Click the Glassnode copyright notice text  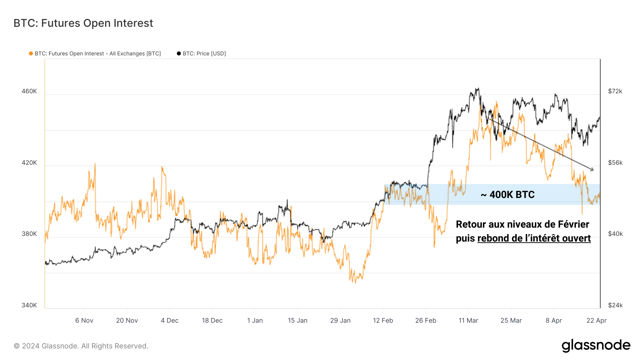81,346
